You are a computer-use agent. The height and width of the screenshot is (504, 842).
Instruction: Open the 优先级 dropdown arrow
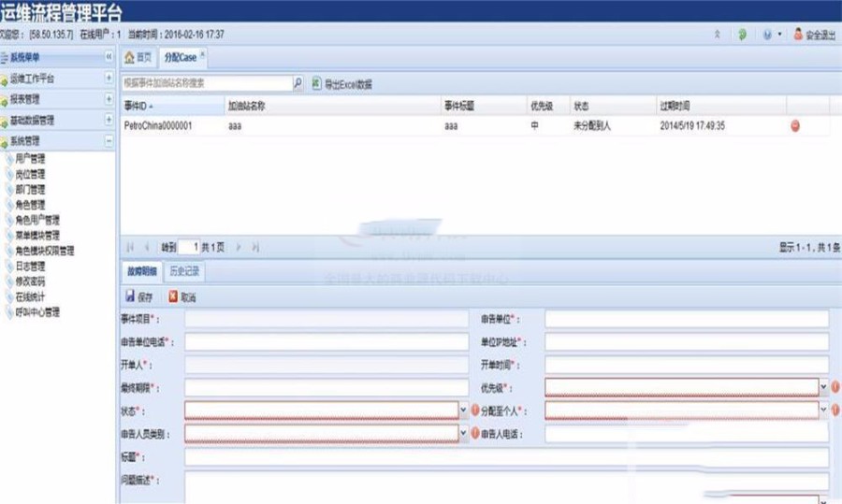click(823, 387)
